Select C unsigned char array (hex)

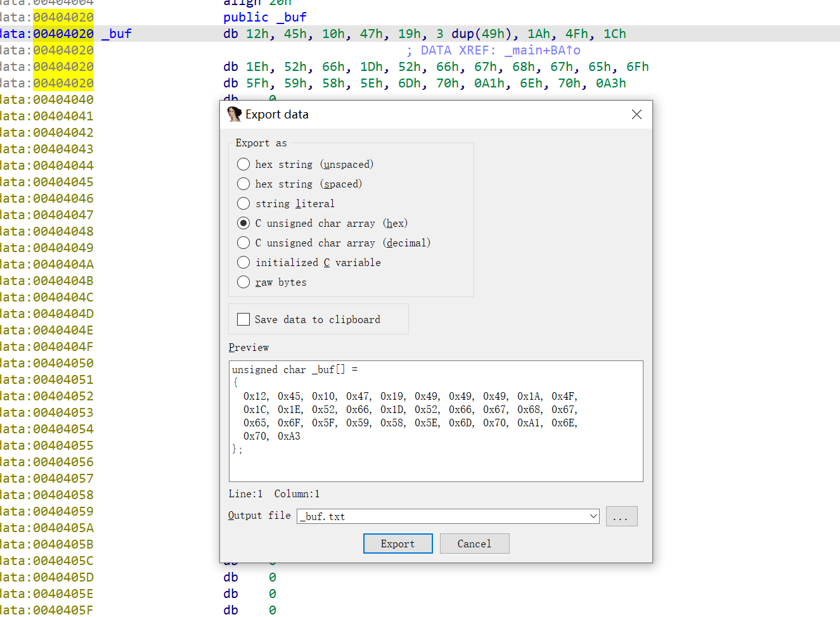[x=243, y=223]
